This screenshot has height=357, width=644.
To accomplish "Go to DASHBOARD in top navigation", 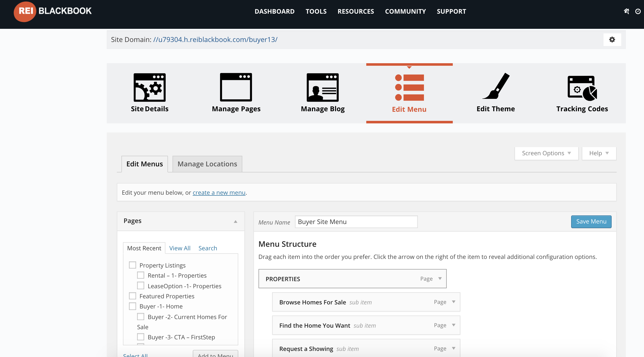I will [274, 11].
